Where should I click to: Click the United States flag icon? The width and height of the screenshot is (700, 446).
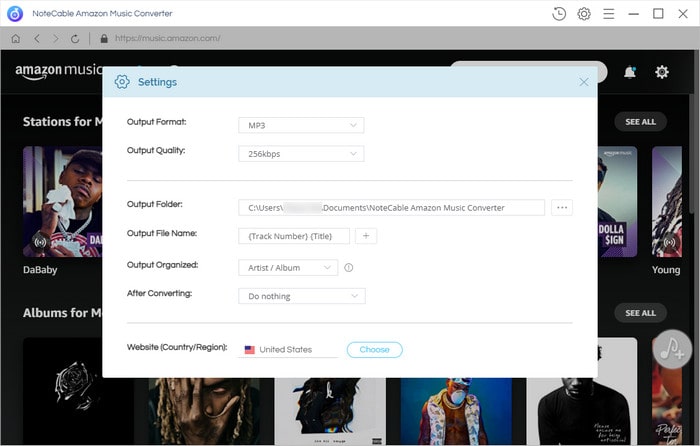coord(250,350)
